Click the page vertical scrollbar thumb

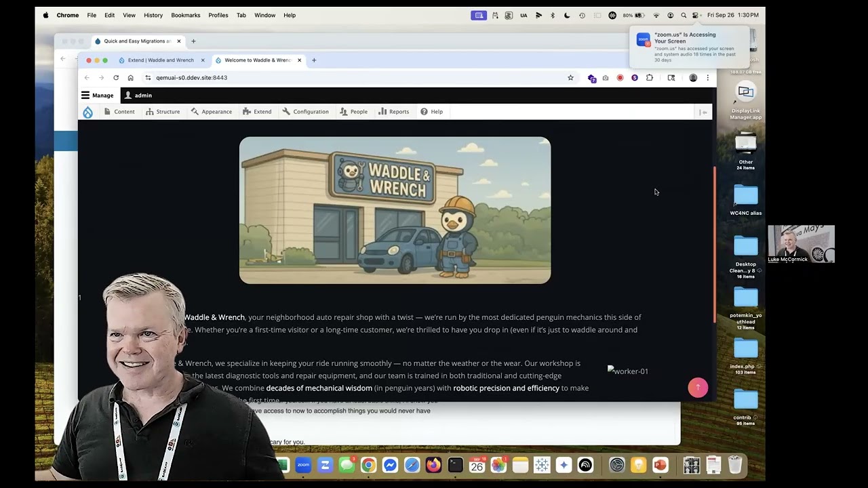[x=714, y=245]
